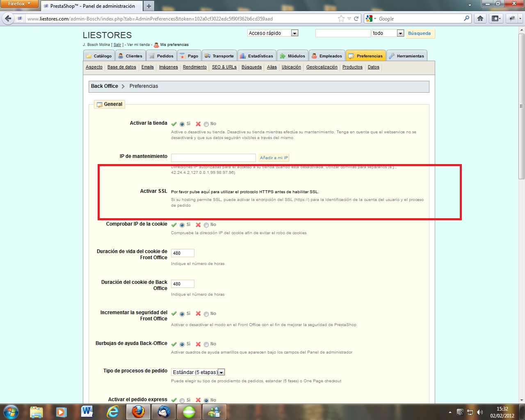Open the Herramientas tab
Screen dimensions: 525x420
click(406, 56)
